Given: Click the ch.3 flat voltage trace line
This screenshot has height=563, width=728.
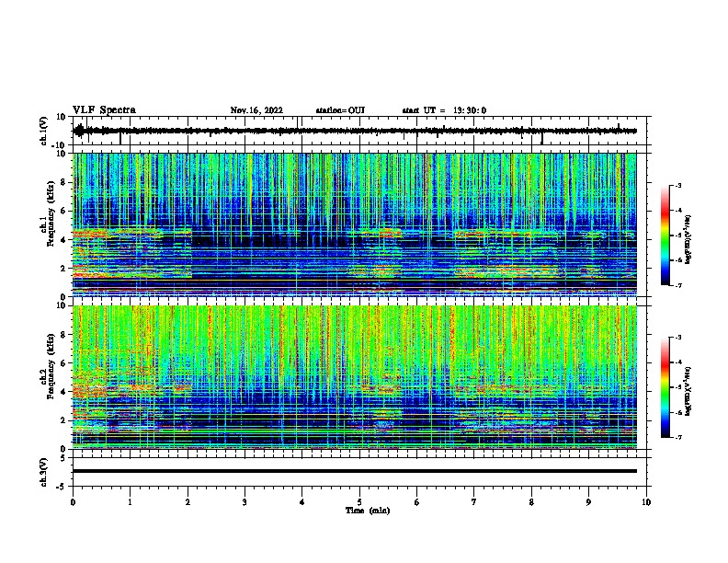Looking at the screenshot, I should point(355,471).
